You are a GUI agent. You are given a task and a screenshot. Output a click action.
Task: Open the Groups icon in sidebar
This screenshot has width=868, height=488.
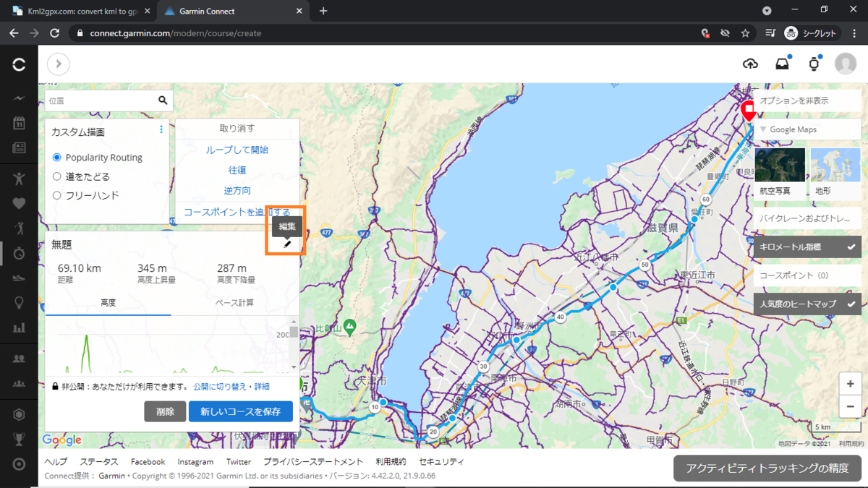coord(19,383)
